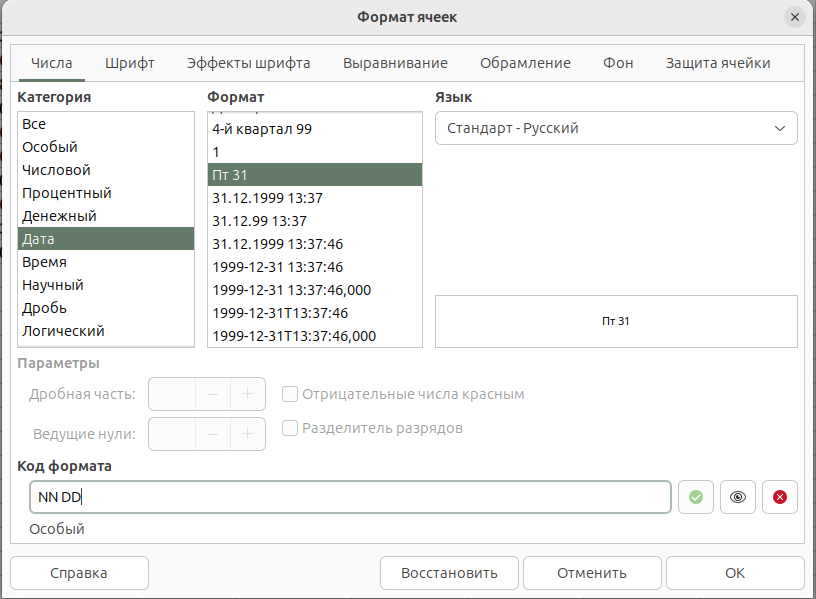Open the format comment using the eye icon
The image size is (816, 599).
pos(738,497)
